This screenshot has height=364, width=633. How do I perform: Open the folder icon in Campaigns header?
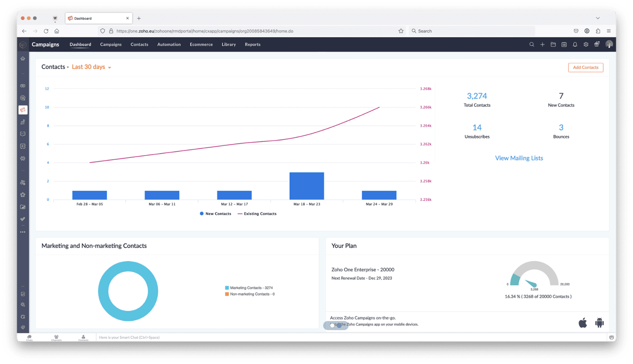(553, 45)
